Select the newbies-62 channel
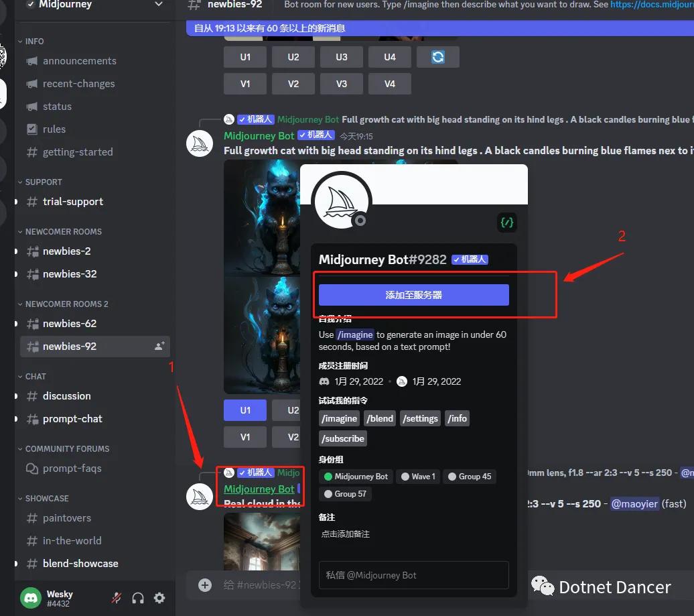The width and height of the screenshot is (694, 616). pyautogui.click(x=70, y=324)
